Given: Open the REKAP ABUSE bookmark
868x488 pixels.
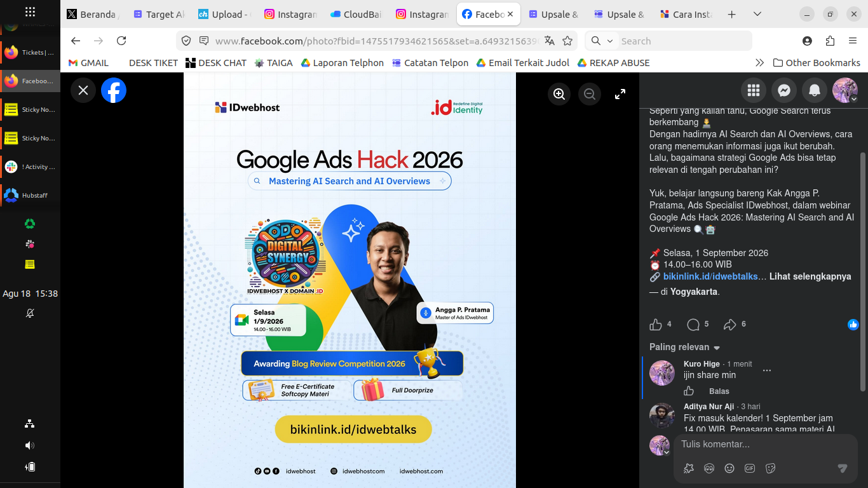Looking at the screenshot, I should 613,63.
